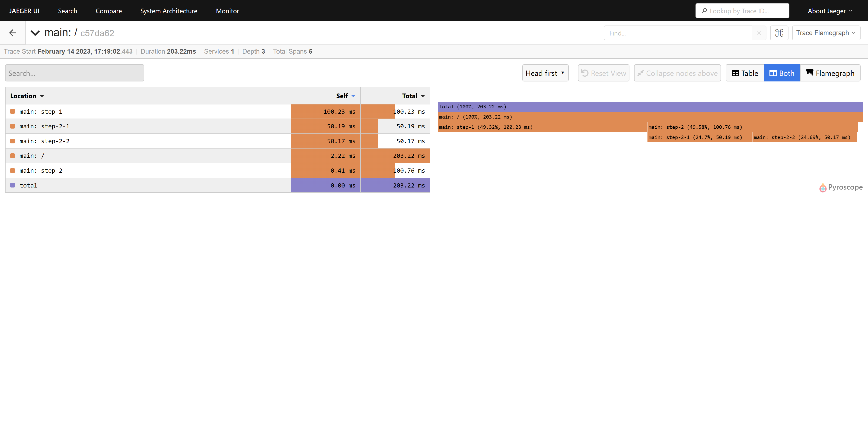The width and height of the screenshot is (868, 446).
Task: Click the Depth 3 label
Action: pyautogui.click(x=253, y=51)
